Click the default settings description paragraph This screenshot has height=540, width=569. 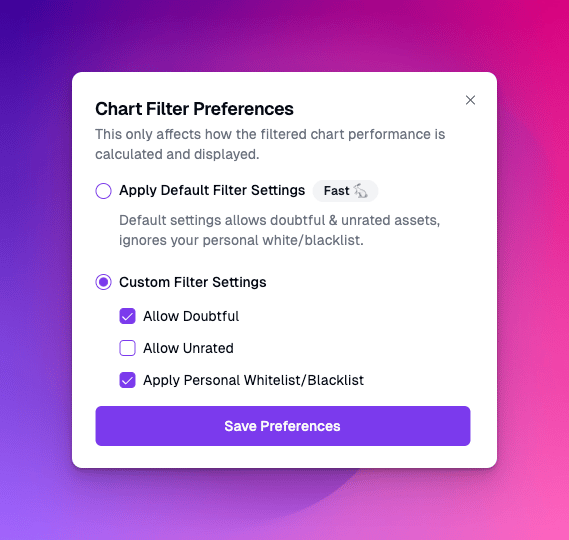pyautogui.click(x=279, y=230)
